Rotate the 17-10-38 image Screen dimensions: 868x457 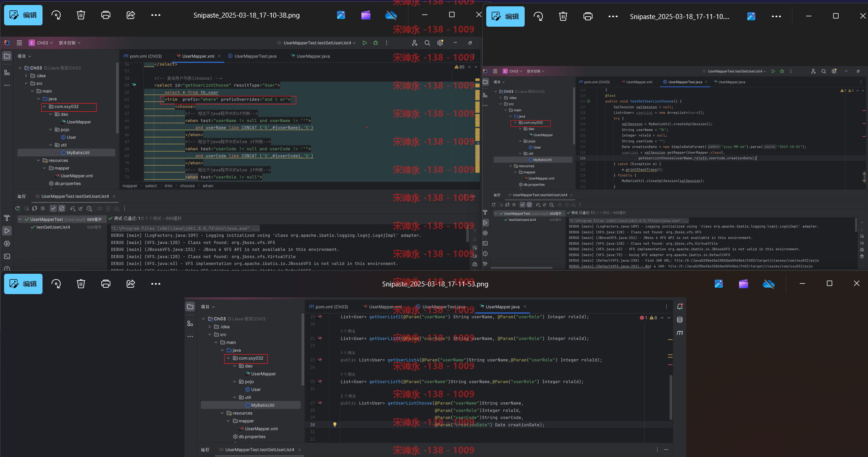[x=56, y=15]
